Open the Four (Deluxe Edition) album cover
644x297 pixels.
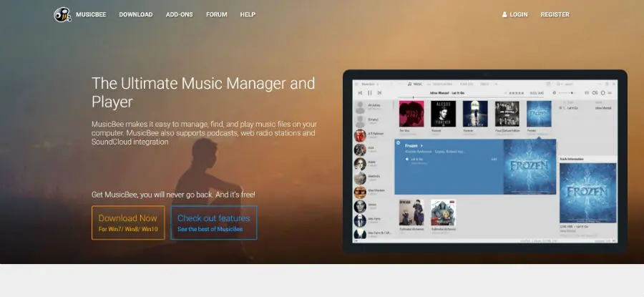[507, 114]
